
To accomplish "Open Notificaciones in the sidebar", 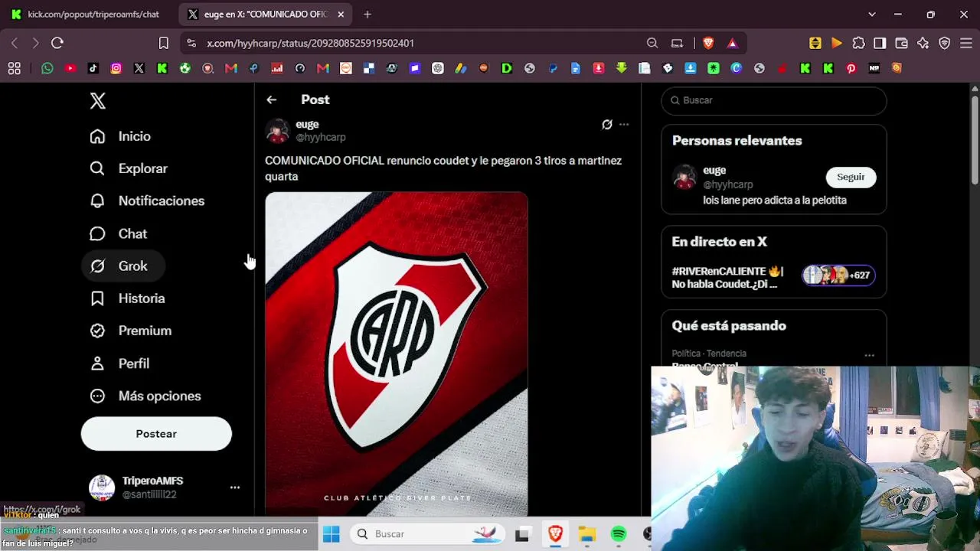I will (147, 201).
